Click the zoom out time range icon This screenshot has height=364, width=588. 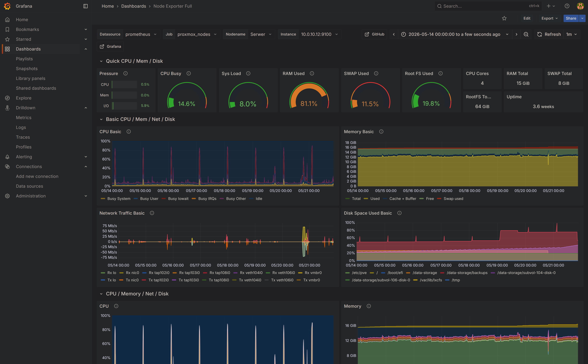526,34
